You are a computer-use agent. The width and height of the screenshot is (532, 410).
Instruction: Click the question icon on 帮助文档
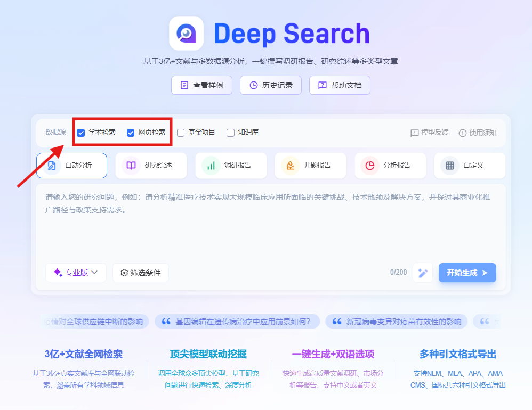coord(323,85)
